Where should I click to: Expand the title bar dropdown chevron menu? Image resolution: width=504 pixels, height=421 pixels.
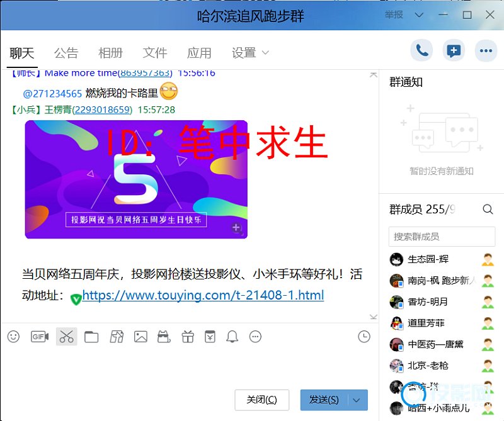[x=418, y=14]
